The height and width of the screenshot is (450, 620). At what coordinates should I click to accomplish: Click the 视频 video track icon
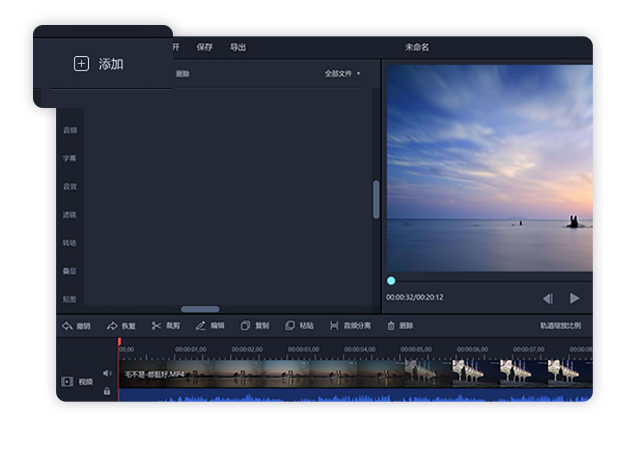[x=67, y=382]
